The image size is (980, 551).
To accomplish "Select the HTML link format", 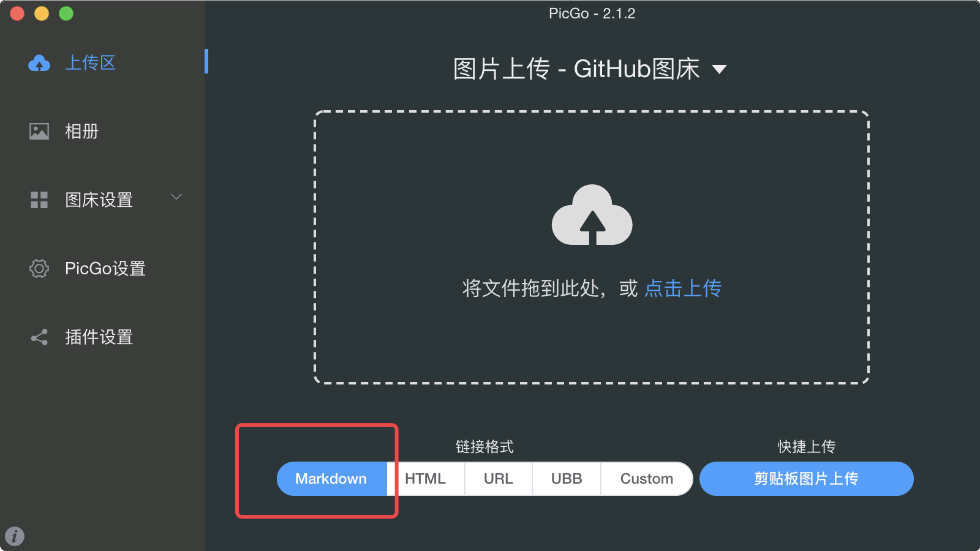I will 426,479.
